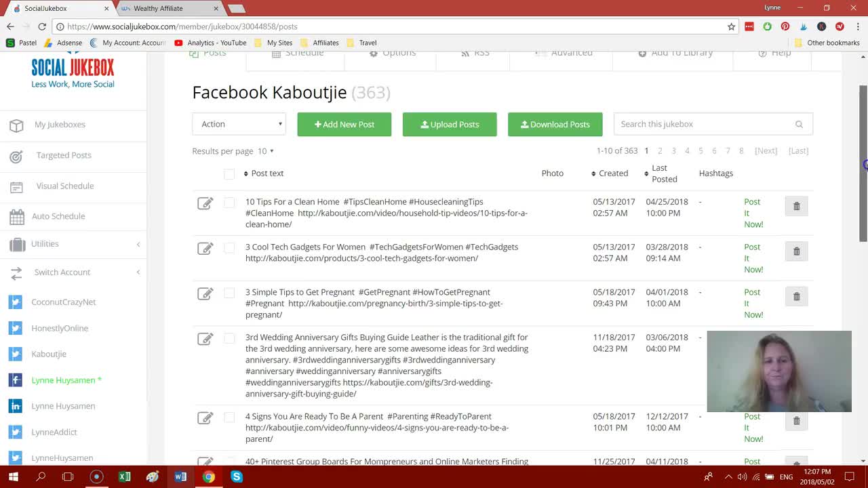Click the search magnifier icon in jukebox search
The height and width of the screenshot is (488, 868).
tap(799, 124)
